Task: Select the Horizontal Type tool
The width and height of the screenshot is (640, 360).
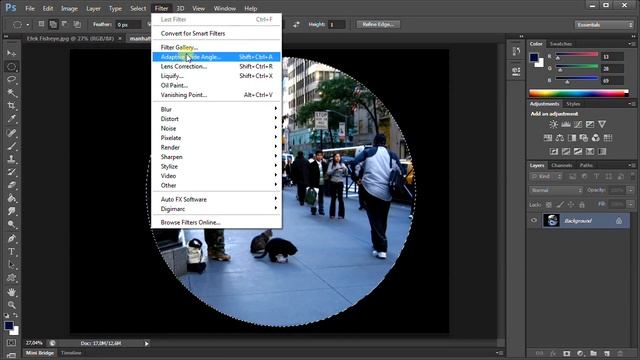Action: (11, 251)
